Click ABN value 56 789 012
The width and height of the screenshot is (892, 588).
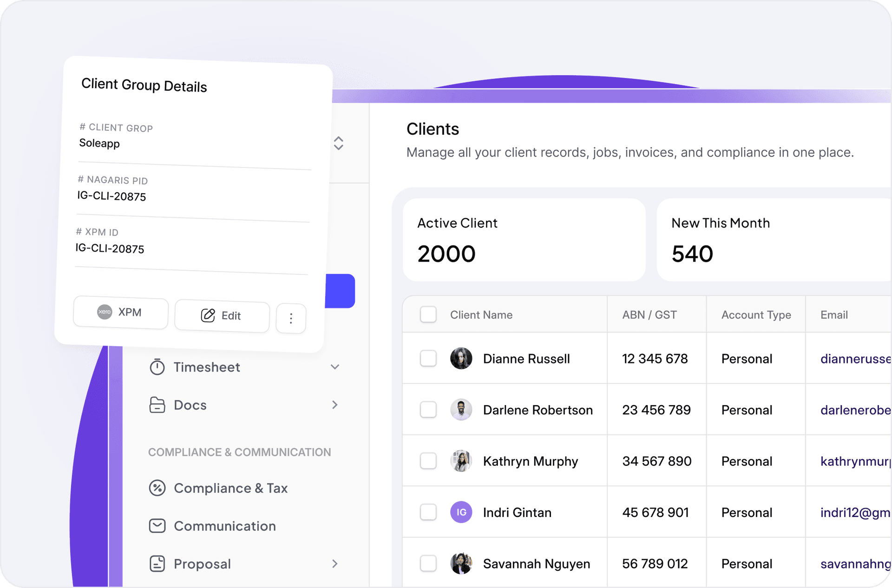(x=655, y=563)
